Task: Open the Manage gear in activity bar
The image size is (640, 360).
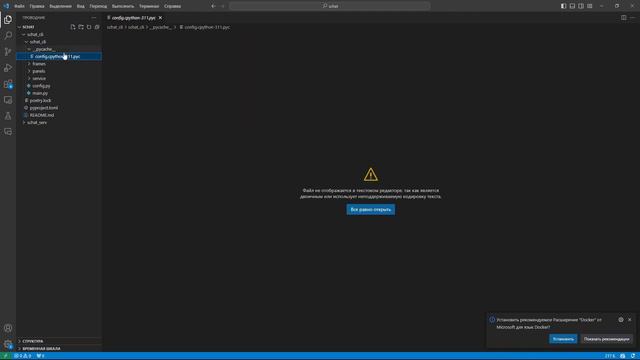Action: [x=8, y=344]
